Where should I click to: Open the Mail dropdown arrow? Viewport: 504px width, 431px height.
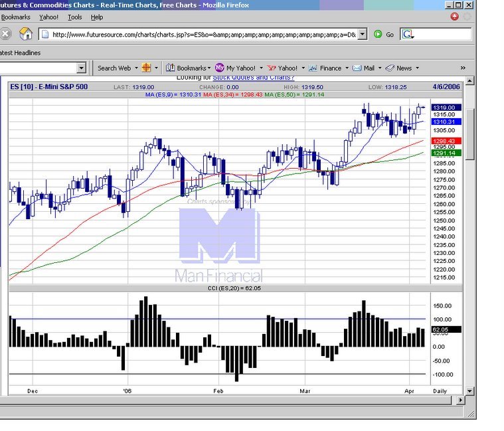point(380,68)
